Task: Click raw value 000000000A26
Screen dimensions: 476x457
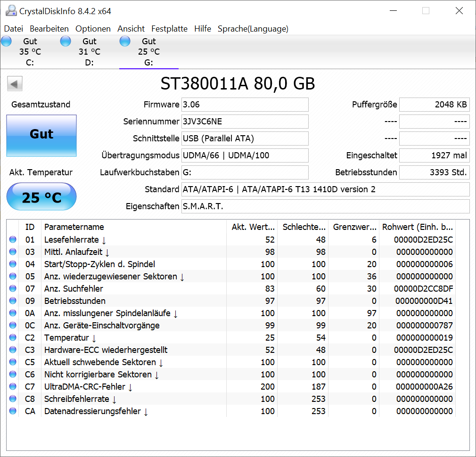Action: pyautogui.click(x=424, y=387)
